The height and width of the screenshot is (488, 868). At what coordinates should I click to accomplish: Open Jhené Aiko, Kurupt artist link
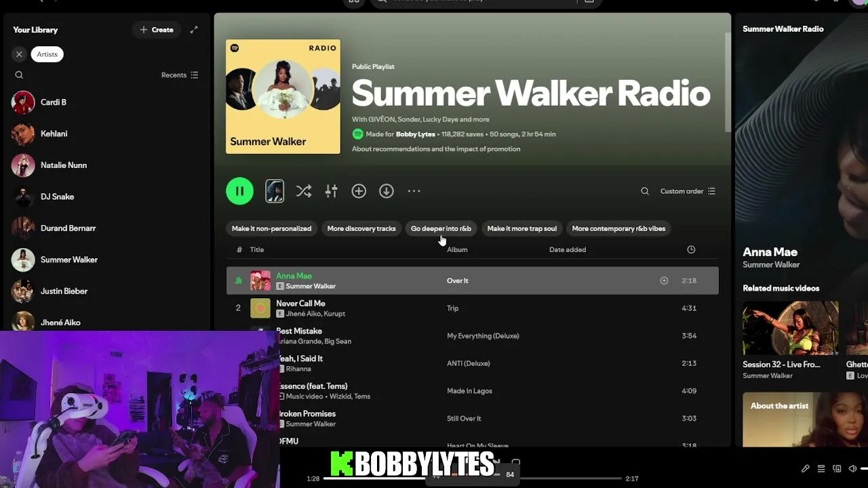tap(315, 314)
